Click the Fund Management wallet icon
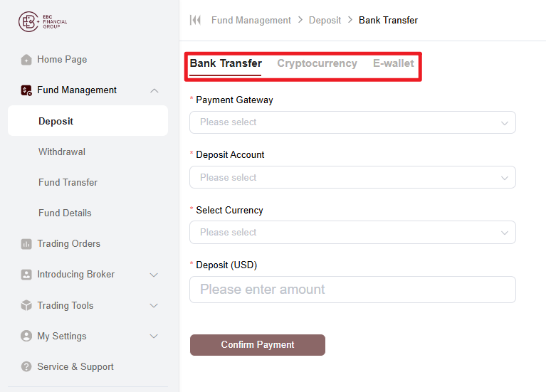This screenshot has height=392, width=546. tap(26, 90)
